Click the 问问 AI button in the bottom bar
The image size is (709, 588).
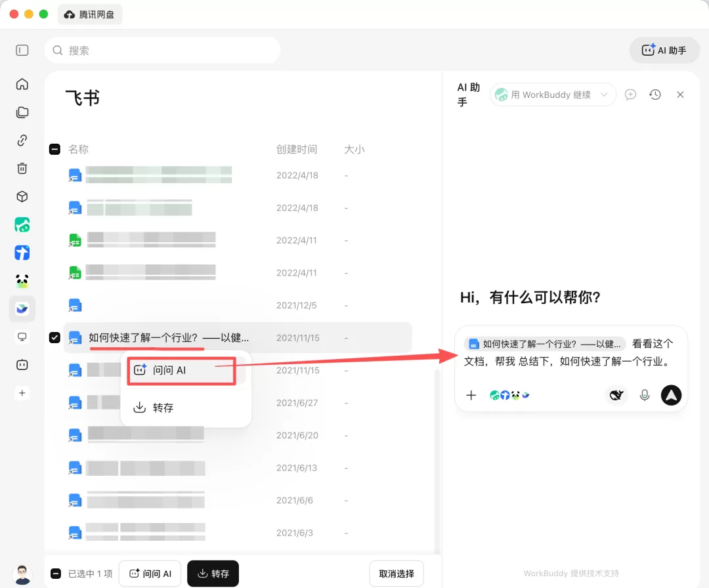pyautogui.click(x=150, y=574)
